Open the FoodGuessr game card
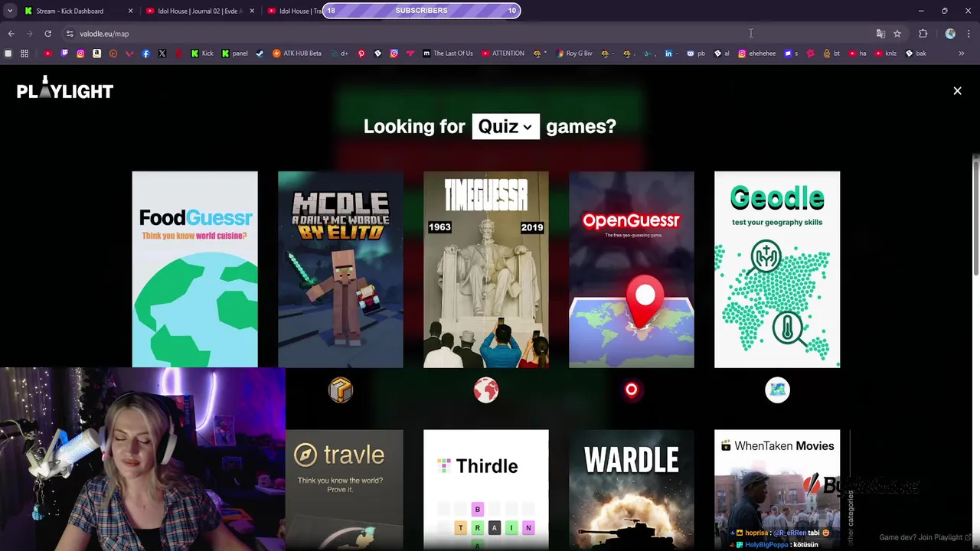This screenshot has width=980, height=551. [194, 269]
